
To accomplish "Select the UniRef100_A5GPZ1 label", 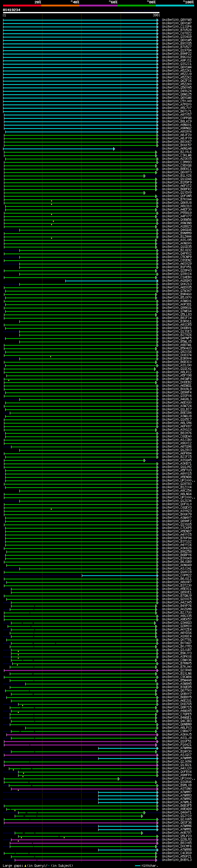I will pos(177,856).
